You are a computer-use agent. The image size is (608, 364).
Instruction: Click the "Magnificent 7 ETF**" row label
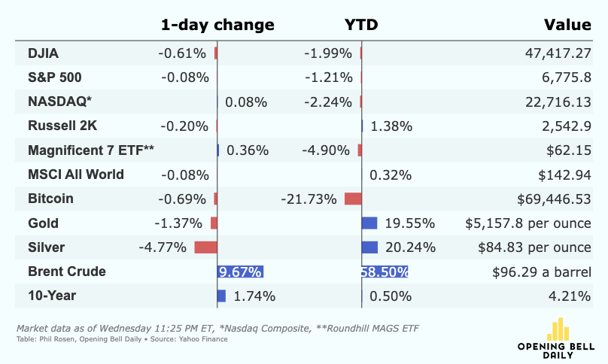(91, 150)
